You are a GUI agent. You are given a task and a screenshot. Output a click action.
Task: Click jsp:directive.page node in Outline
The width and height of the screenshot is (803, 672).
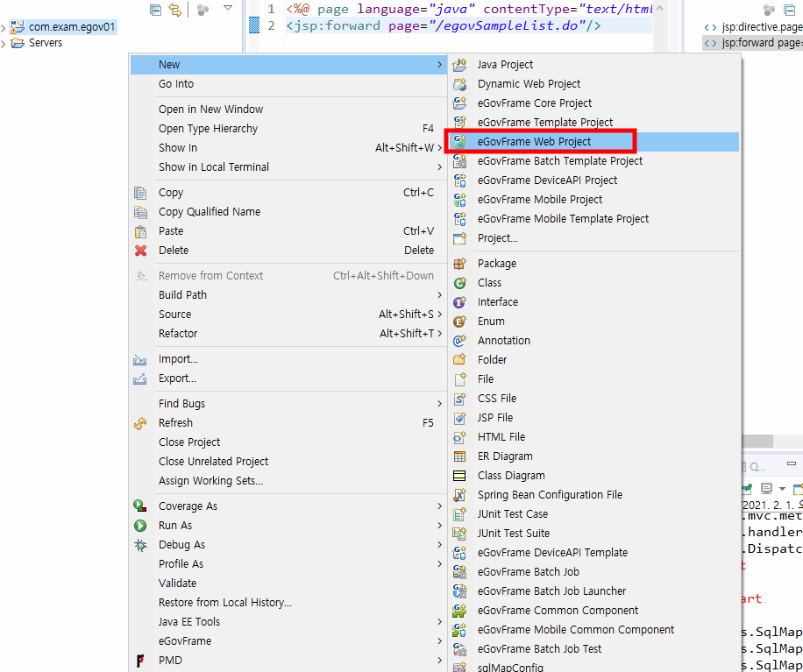pyautogui.click(x=753, y=27)
